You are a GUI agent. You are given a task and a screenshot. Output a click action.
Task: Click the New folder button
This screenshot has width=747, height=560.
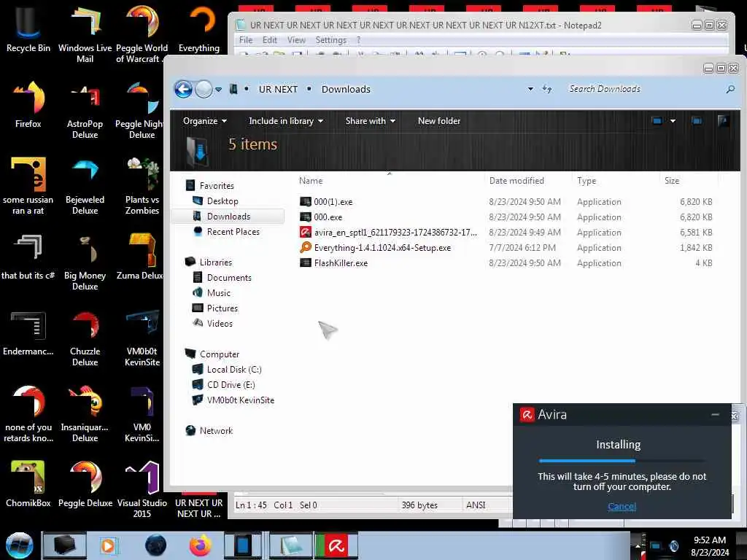438,121
